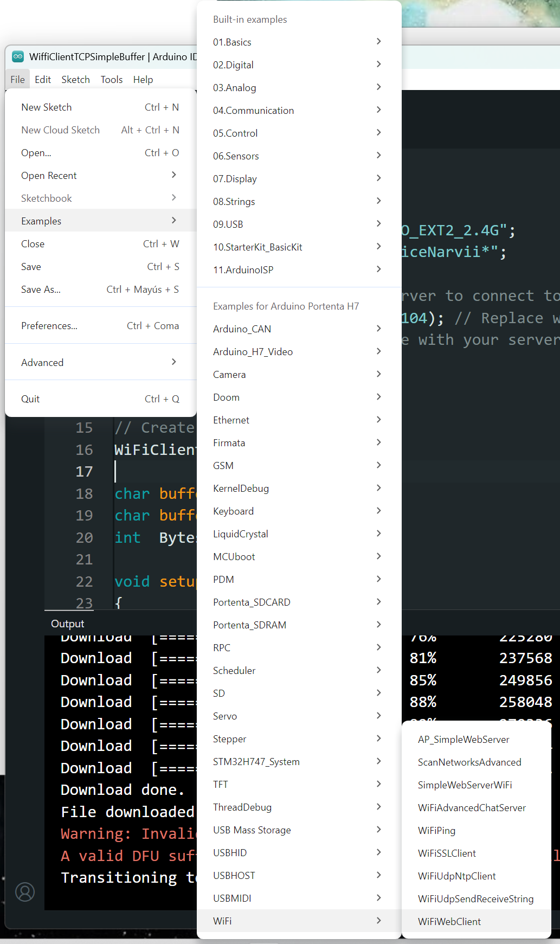Open the Help menu
The width and height of the screenshot is (560, 944).
pyautogui.click(x=143, y=79)
